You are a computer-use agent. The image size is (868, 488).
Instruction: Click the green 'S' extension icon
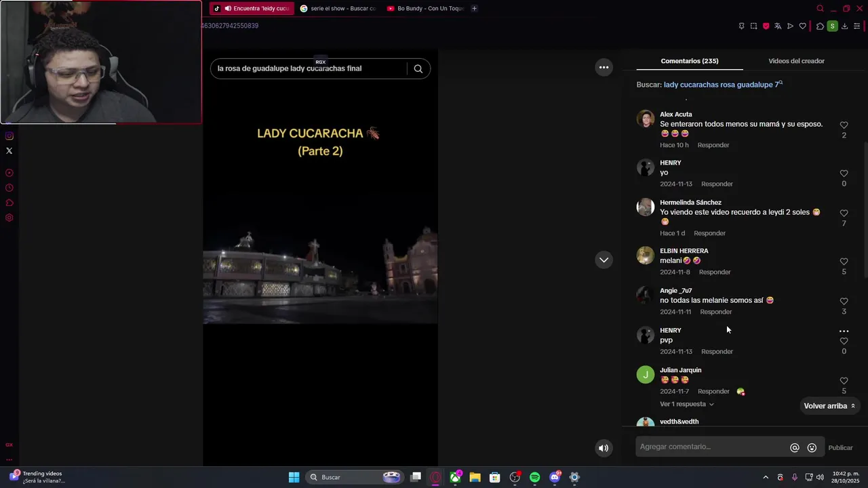click(x=832, y=26)
